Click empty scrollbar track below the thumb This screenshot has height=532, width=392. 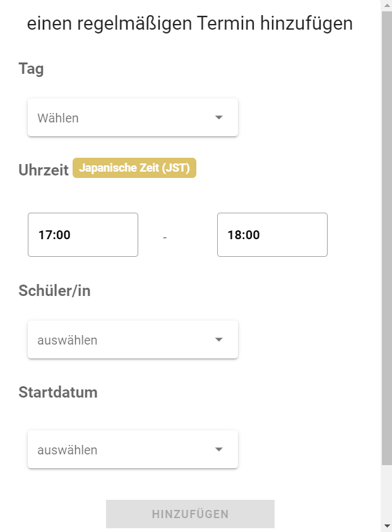(x=387, y=493)
